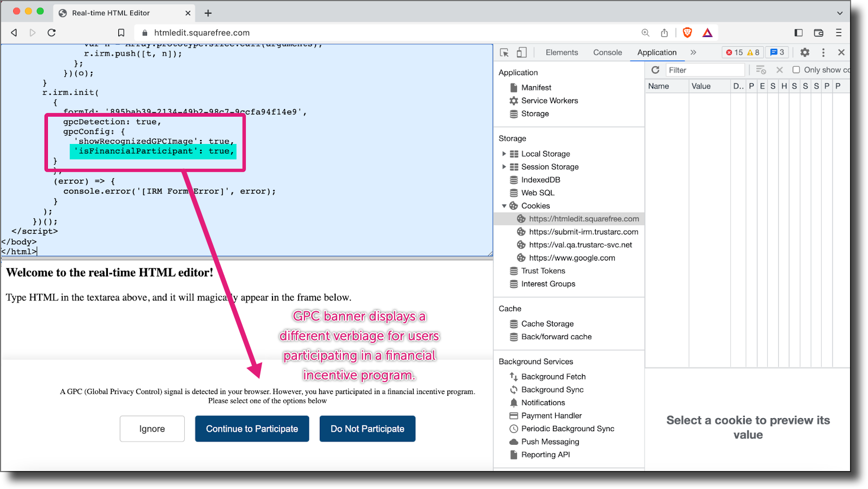
Task: Bookmark this page with the bookmark icon
Action: (x=121, y=33)
